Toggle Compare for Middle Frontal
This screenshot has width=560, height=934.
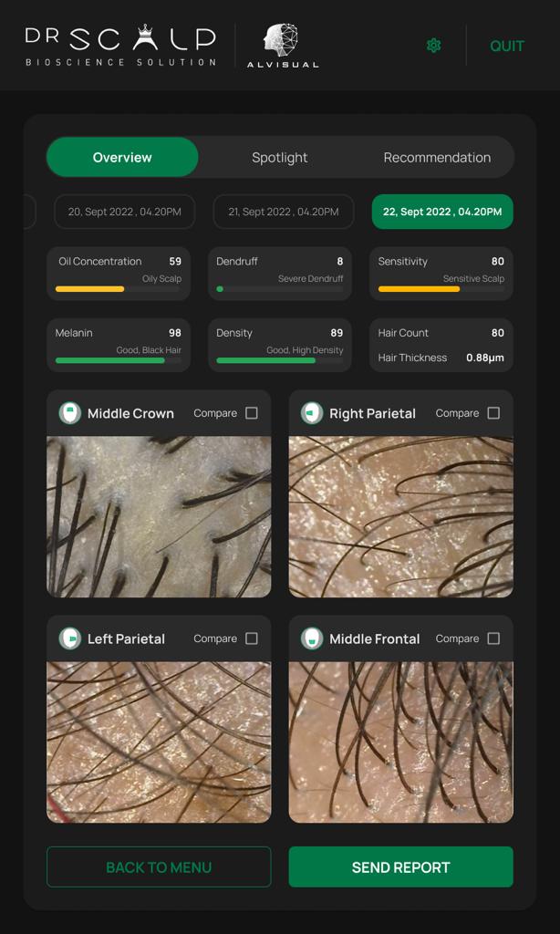click(x=493, y=638)
